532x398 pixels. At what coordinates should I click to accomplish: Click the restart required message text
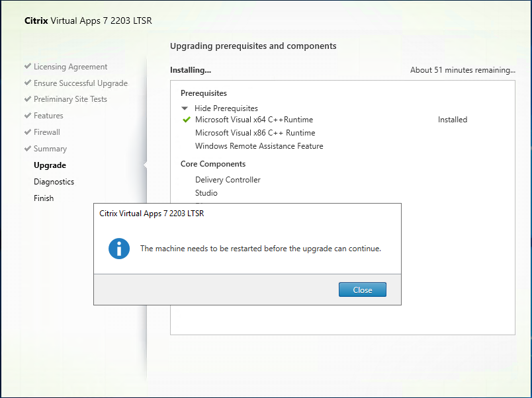[261, 249]
